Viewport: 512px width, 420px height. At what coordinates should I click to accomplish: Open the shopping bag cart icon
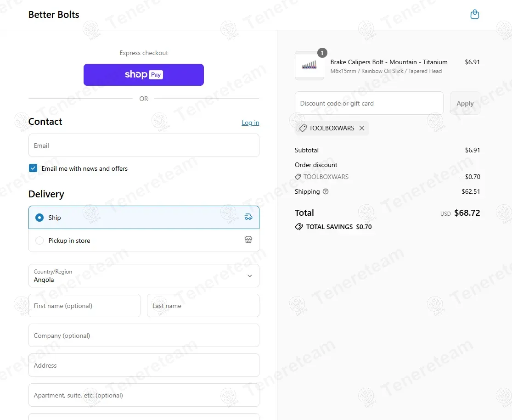475,15
